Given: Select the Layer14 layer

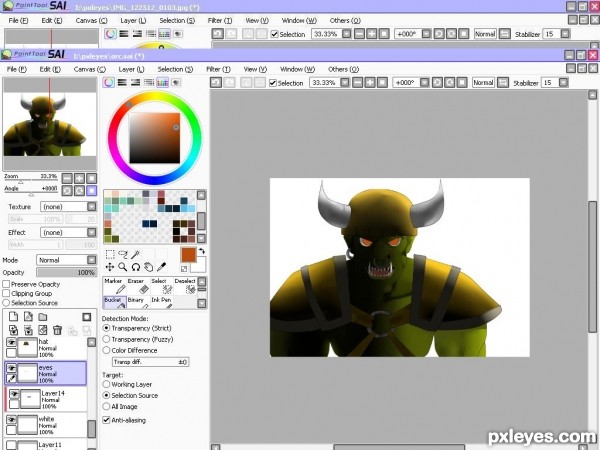Looking at the screenshot, I should click(x=47, y=399).
